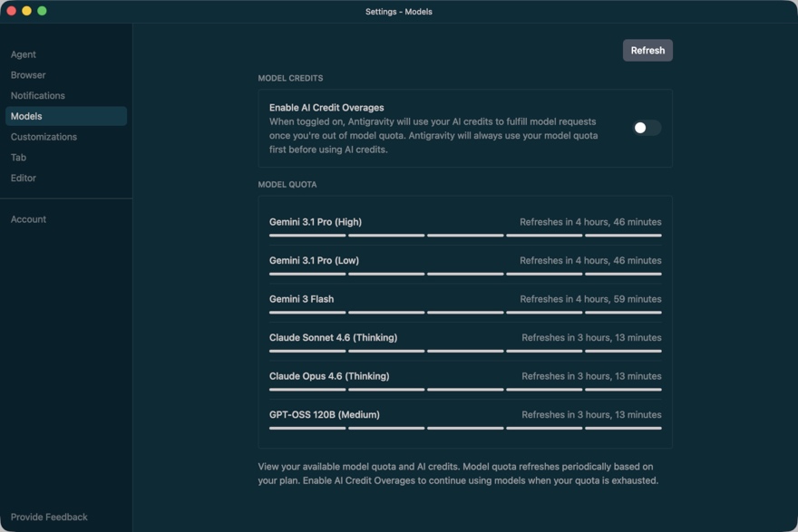
Task: Select the Gemini 3 Flash quota bar
Action: [464, 313]
